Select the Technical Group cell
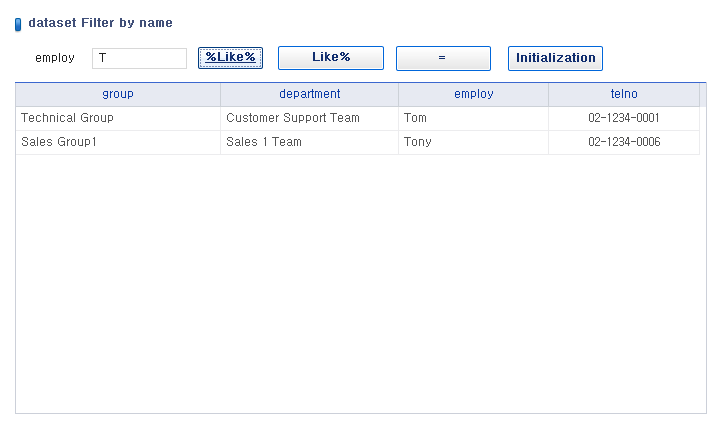Image resolution: width=723 pixels, height=438 pixels. 118,118
